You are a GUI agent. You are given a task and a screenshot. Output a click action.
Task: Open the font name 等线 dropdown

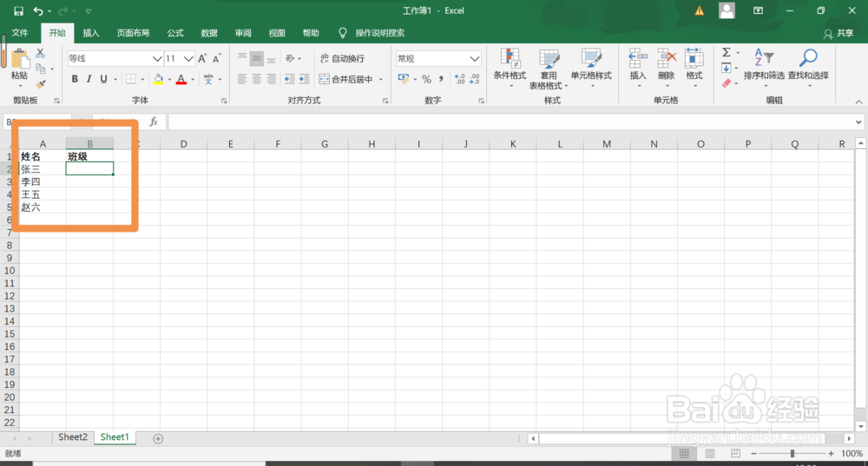(x=156, y=59)
